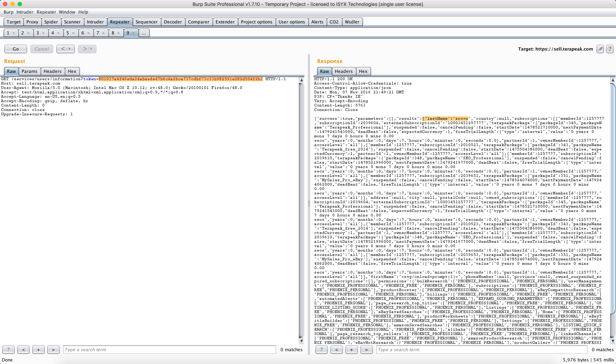Open the help icon next to target
The height and width of the screenshot is (364, 616).
coord(610,49)
